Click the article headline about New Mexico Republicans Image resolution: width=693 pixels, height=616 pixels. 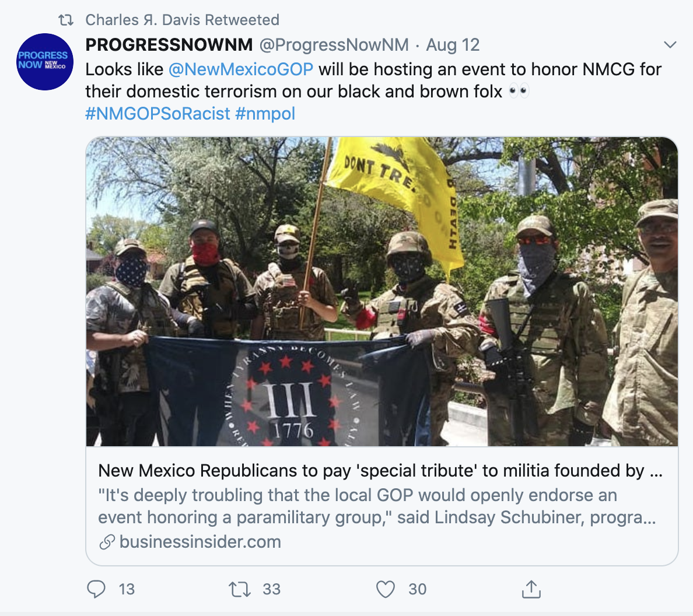[380, 471]
